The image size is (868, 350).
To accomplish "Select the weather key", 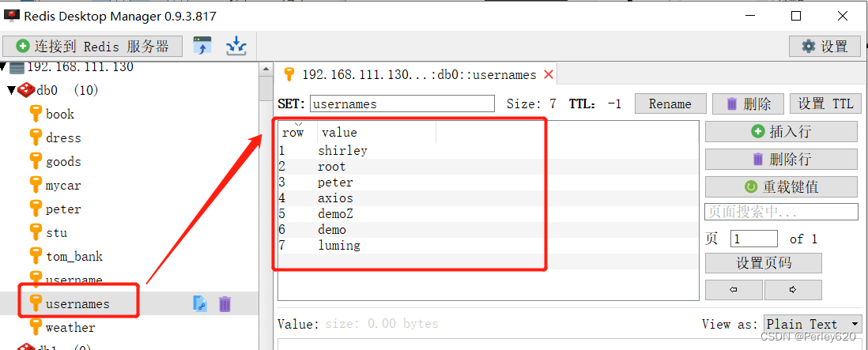I will [70, 328].
